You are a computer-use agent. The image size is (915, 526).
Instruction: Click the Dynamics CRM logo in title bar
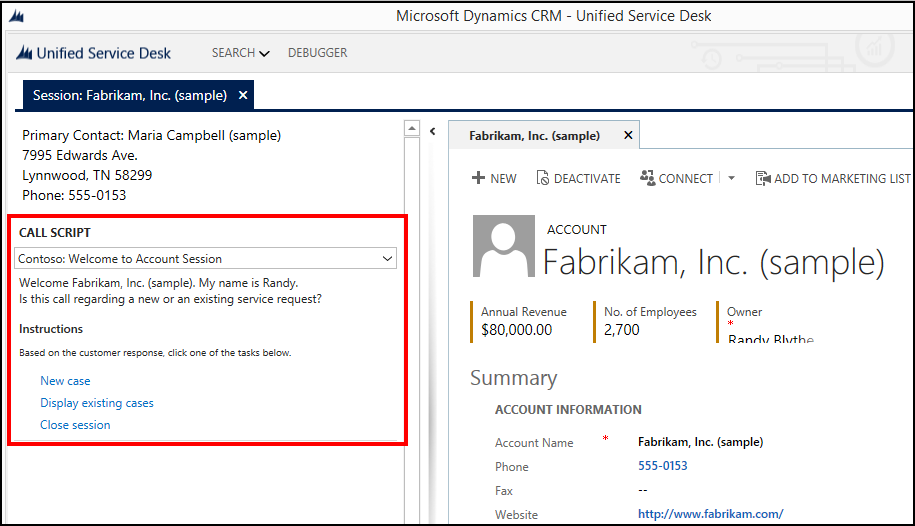(18, 17)
